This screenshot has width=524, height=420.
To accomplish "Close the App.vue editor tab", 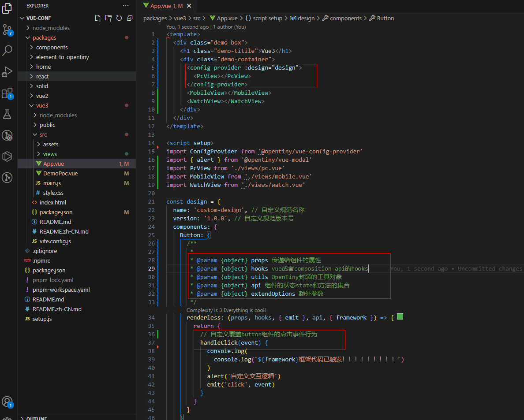I will point(189,6).
